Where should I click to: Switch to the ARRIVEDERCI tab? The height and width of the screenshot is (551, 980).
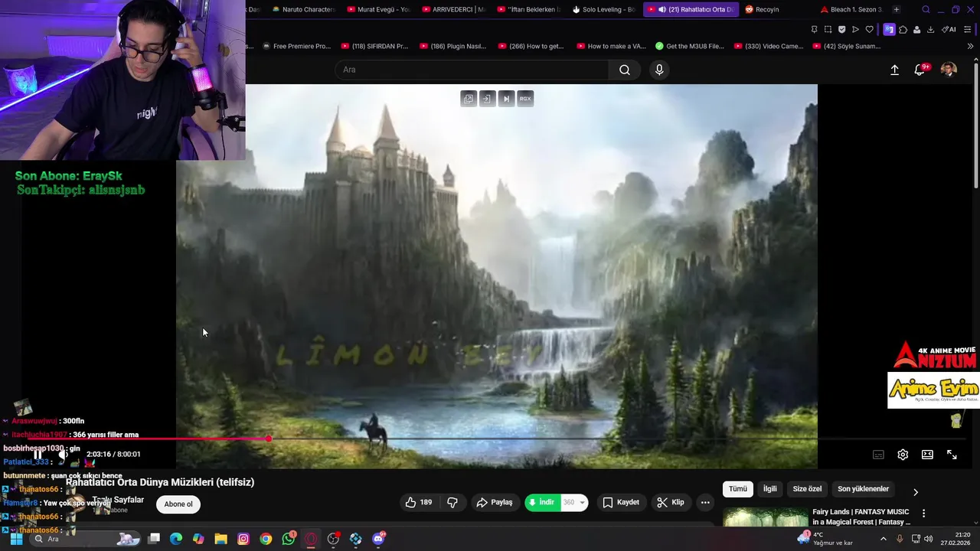coord(454,9)
